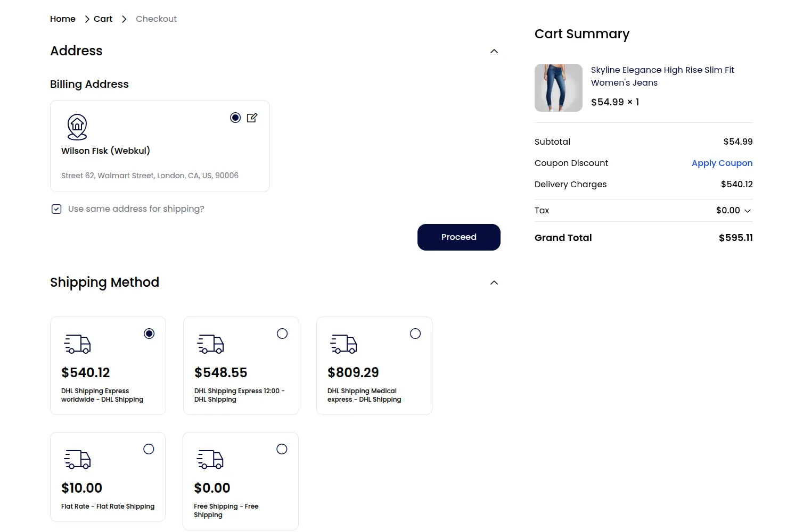
Task: Uncheck 'Use same address for shipping'
Action: pyautogui.click(x=56, y=209)
